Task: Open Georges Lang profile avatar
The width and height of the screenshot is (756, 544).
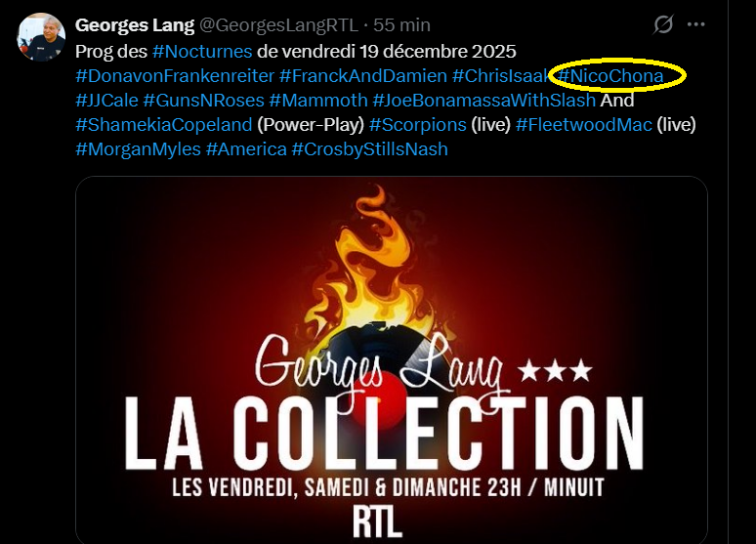Action: pyautogui.click(x=41, y=37)
